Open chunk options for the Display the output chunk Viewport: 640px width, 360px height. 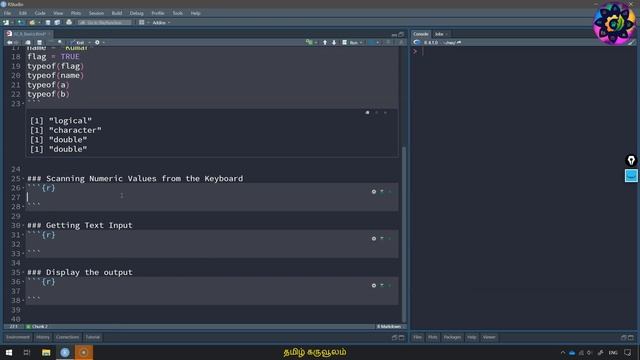(x=374, y=285)
